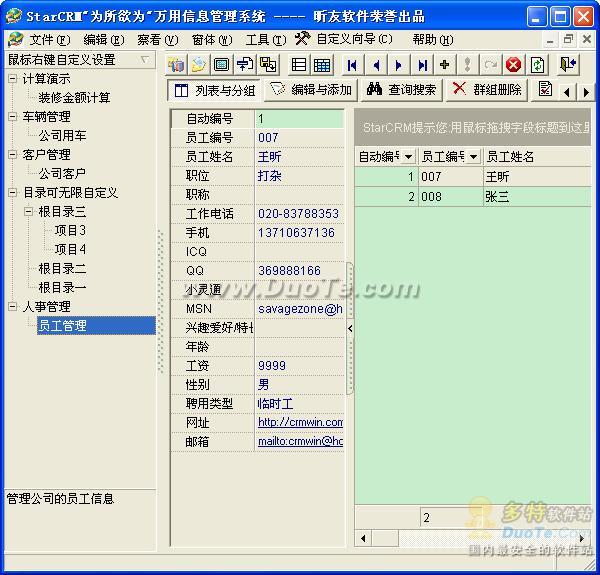Click the window frame toolbar icon
The height and width of the screenshot is (575, 600).
coord(222,65)
